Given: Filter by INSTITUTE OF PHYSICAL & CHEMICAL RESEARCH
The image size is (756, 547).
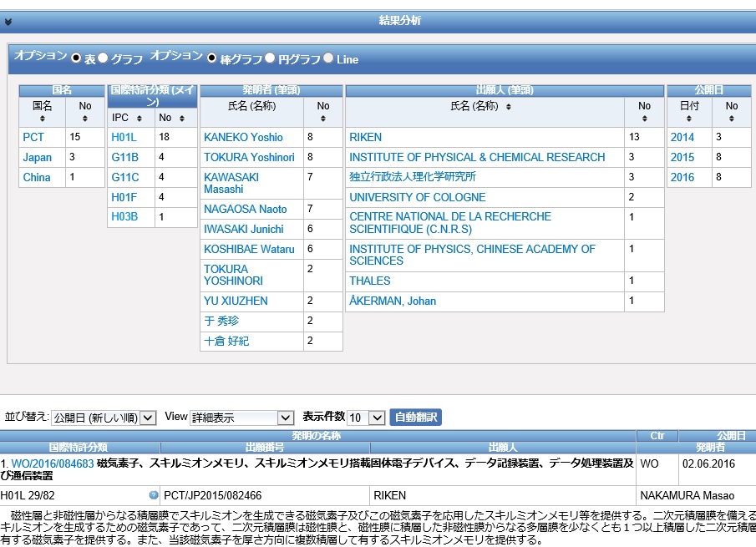Looking at the screenshot, I should (477, 158).
